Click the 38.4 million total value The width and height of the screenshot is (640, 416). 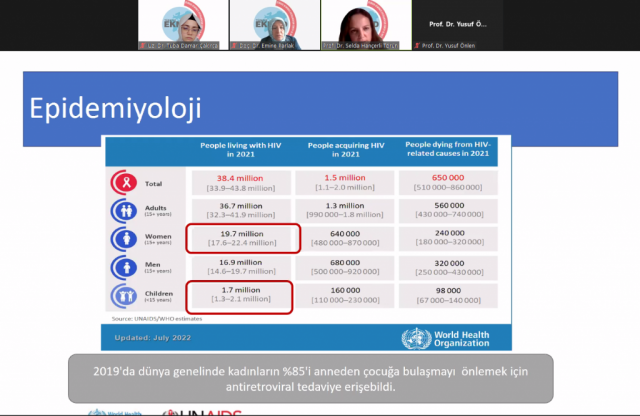pos(243,176)
